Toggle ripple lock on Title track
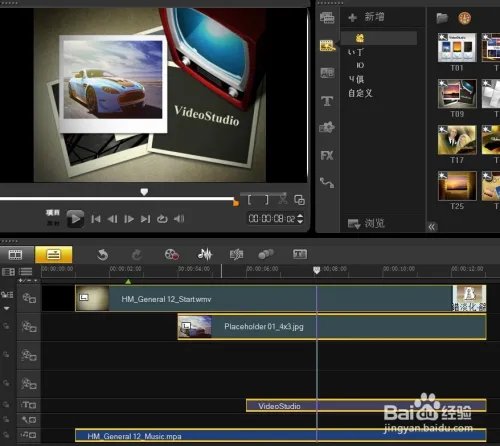This screenshot has height=446, width=500. point(6,405)
